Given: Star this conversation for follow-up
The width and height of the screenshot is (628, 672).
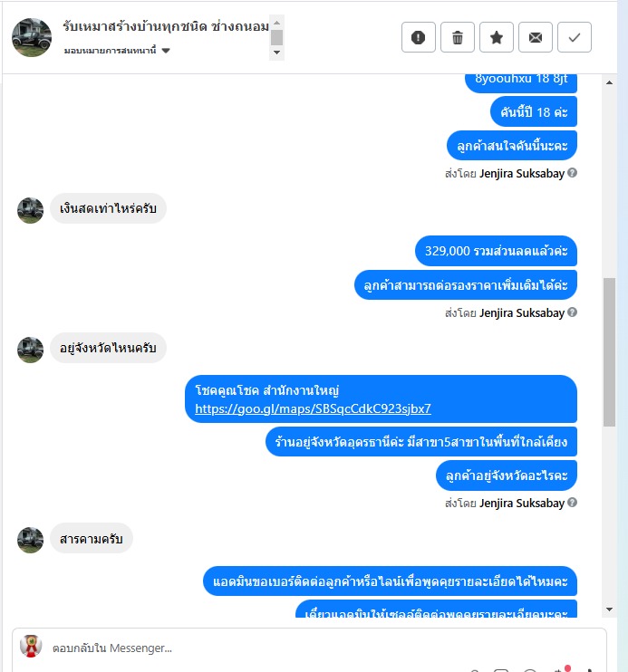Looking at the screenshot, I should 497,37.
